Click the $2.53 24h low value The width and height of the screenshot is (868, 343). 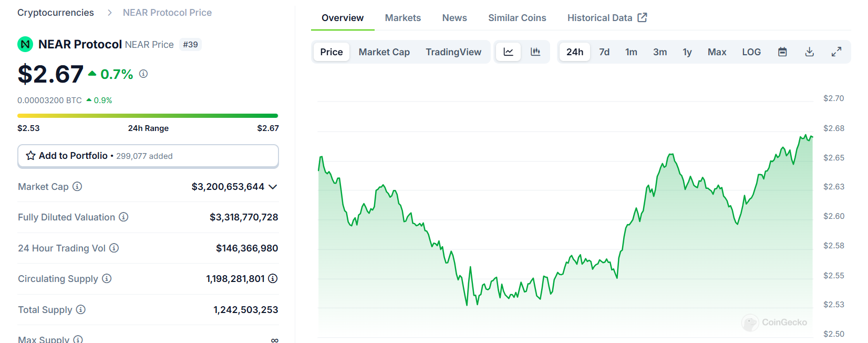tap(28, 128)
